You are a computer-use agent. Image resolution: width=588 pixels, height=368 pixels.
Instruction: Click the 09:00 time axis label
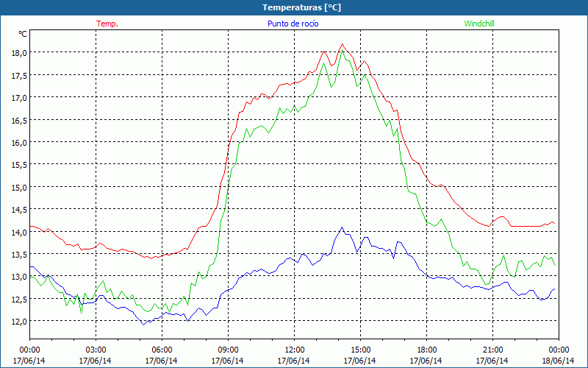coord(228,350)
